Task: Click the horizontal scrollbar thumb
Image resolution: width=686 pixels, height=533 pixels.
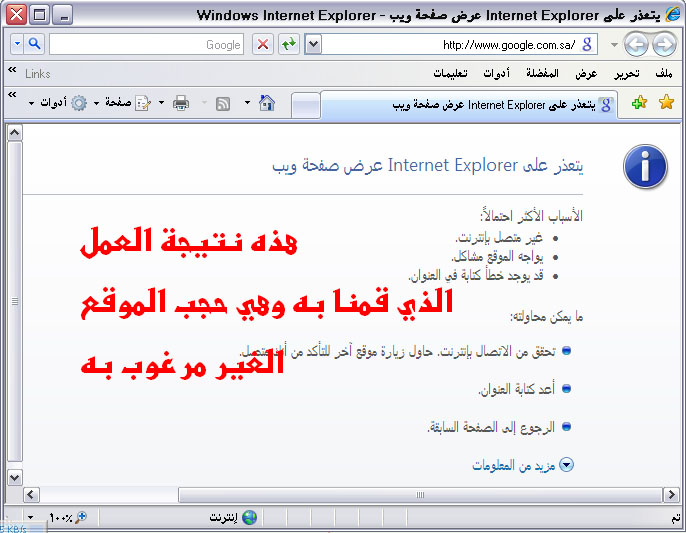Action: (420, 495)
